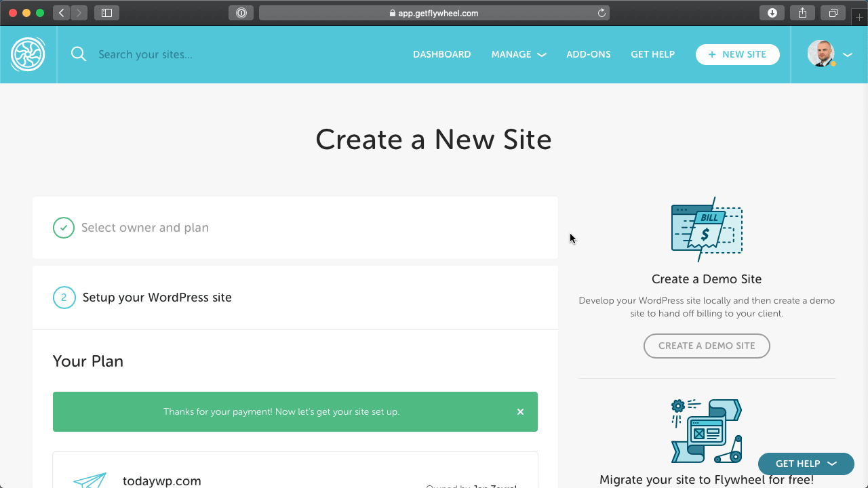Click the todaywp.com plan name
Viewport: 868px width, 488px height.
(x=162, y=481)
